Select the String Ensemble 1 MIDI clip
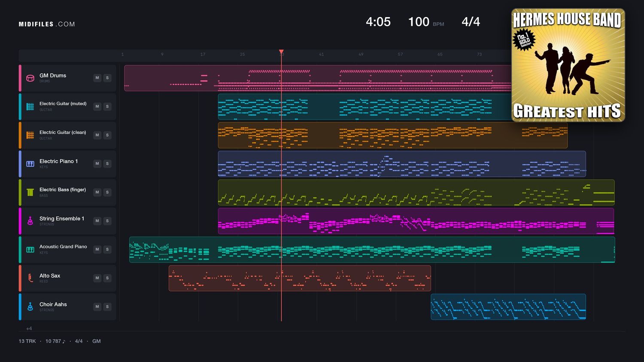 coord(416,221)
